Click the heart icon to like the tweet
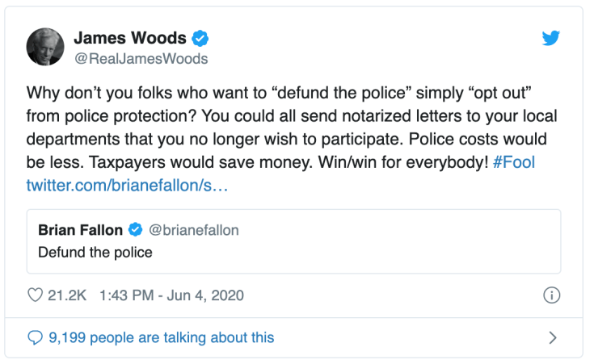The height and width of the screenshot is (364, 594). pos(35,295)
